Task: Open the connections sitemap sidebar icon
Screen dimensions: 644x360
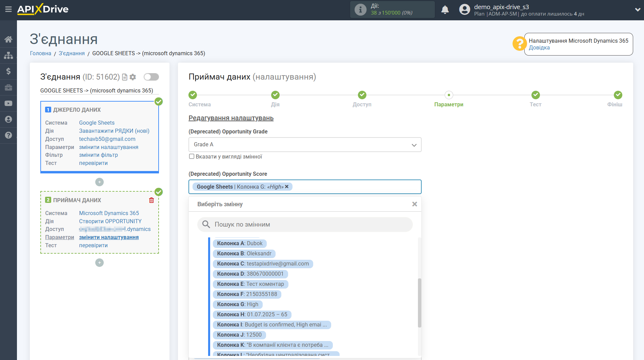Action: pos(8,55)
